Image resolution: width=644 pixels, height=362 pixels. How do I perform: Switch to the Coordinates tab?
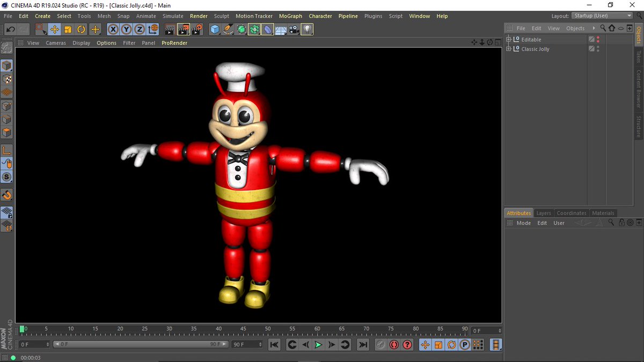572,213
